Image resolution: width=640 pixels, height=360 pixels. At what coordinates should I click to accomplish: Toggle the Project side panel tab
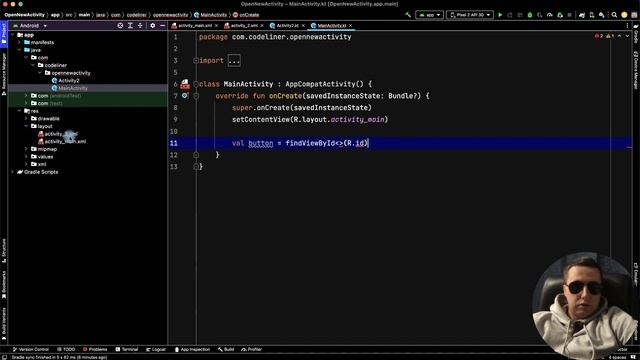(x=4, y=35)
